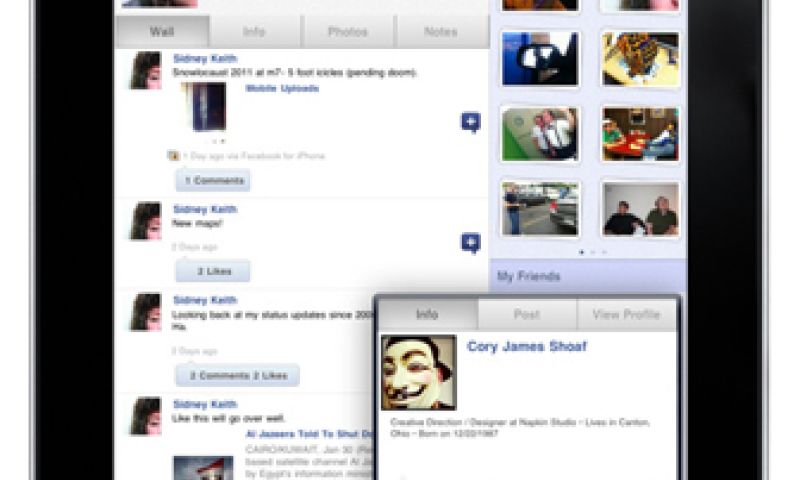Open the 2 Comments 2 Likes button
This screenshot has height=480, width=800.
pos(237,375)
